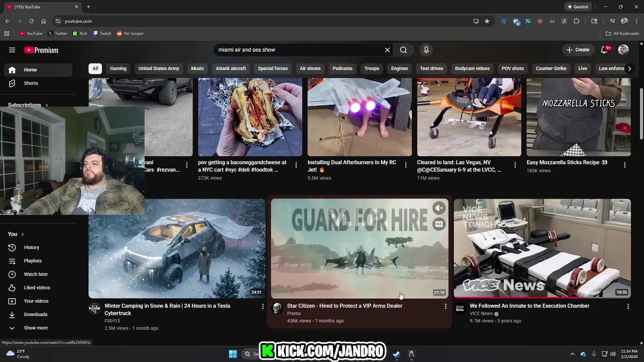The height and width of the screenshot is (362, 644).
Task: Open options for Dual Afterburners short
Action: pos(406,165)
